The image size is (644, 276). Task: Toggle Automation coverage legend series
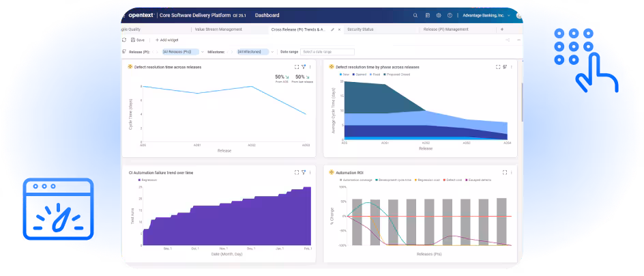click(x=355, y=180)
